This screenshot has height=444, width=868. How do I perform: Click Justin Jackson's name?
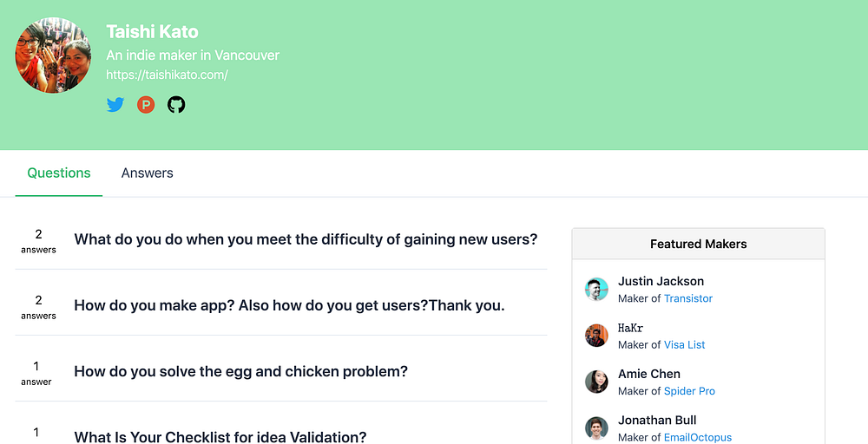[661, 281]
